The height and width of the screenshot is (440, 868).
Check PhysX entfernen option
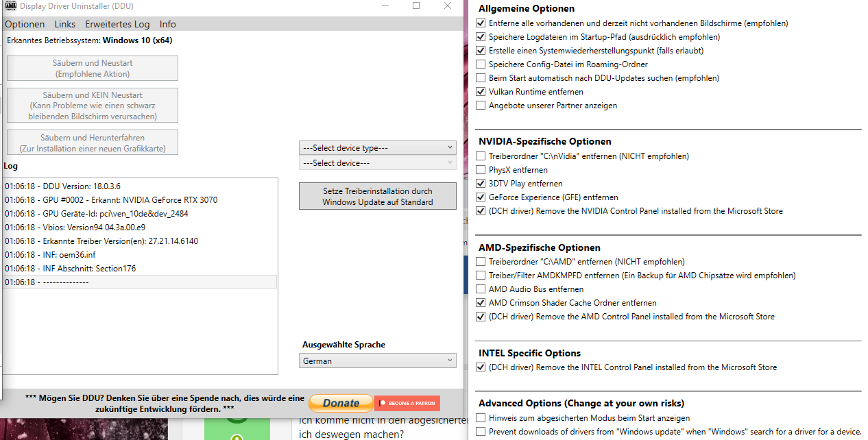[x=481, y=170]
